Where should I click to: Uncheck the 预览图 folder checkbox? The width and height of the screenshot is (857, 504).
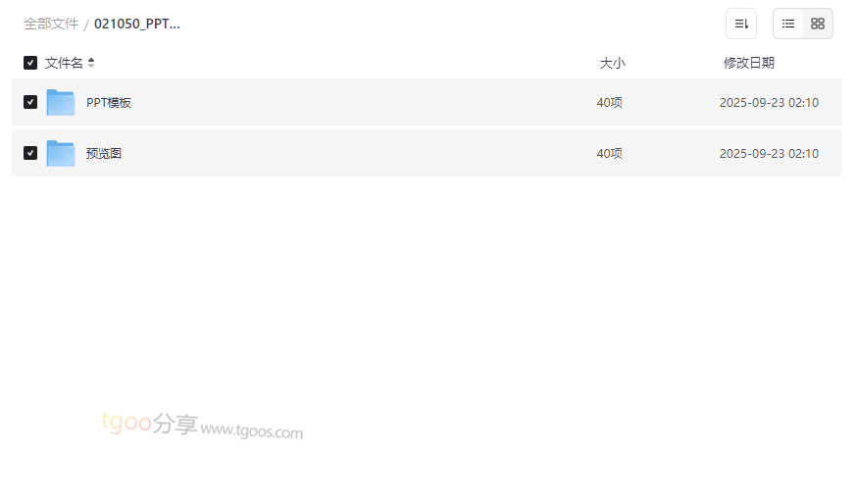click(x=30, y=153)
